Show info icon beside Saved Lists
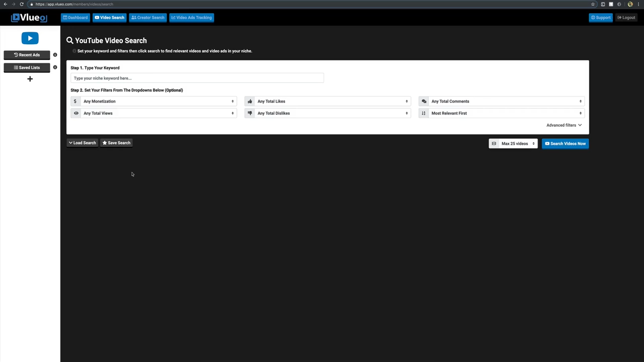Image resolution: width=644 pixels, height=362 pixels. pos(55,67)
